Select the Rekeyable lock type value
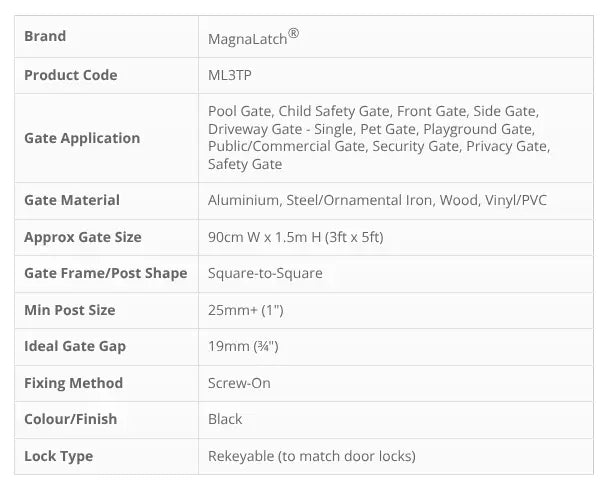The height and width of the screenshot is (487, 607). (x=311, y=456)
